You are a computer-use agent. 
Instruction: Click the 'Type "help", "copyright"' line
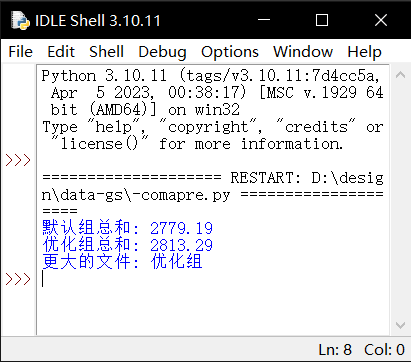pos(213,127)
